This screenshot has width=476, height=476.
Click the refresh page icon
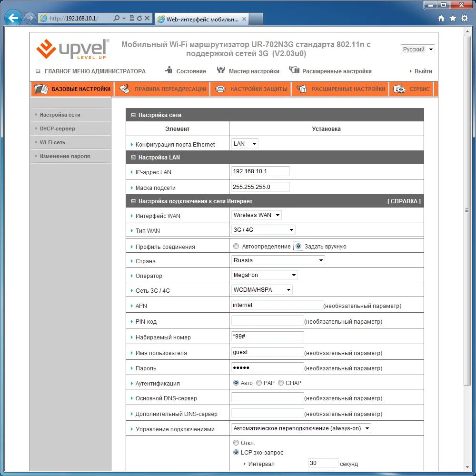click(x=139, y=18)
